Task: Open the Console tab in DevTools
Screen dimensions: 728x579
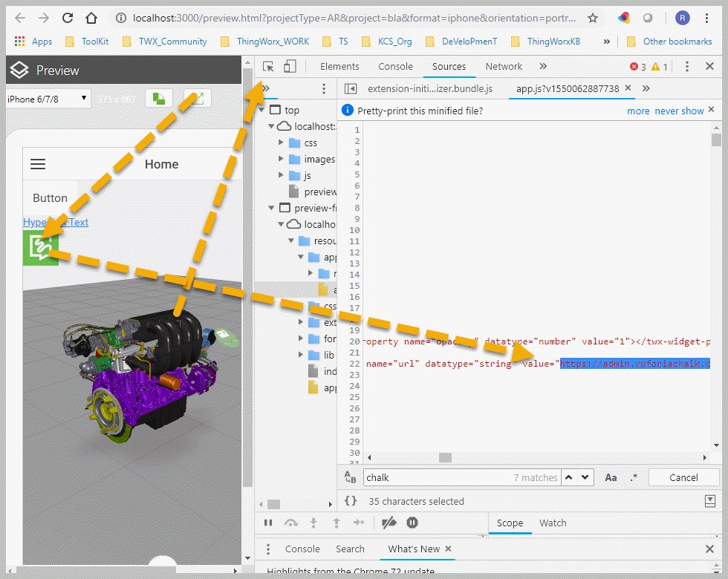Action: point(395,67)
